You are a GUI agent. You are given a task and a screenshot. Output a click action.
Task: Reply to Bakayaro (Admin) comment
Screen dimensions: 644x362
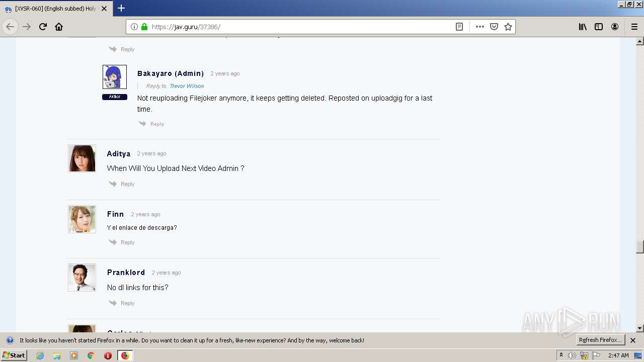[152, 124]
